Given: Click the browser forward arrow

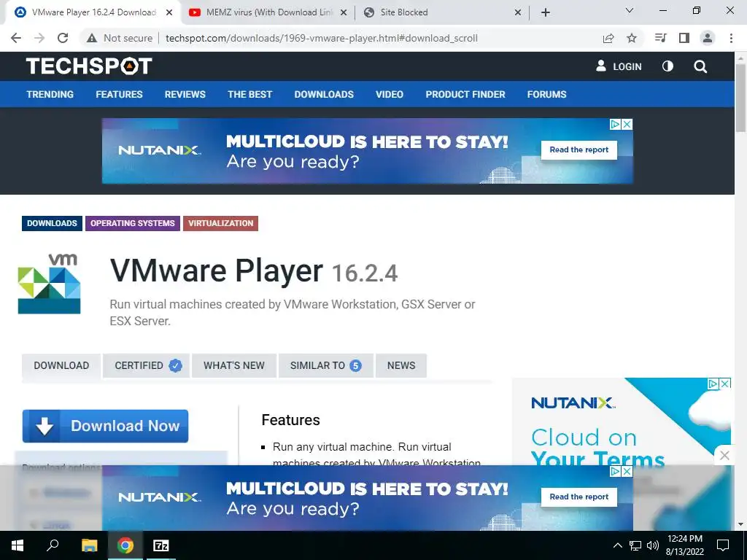Looking at the screenshot, I should tap(39, 38).
